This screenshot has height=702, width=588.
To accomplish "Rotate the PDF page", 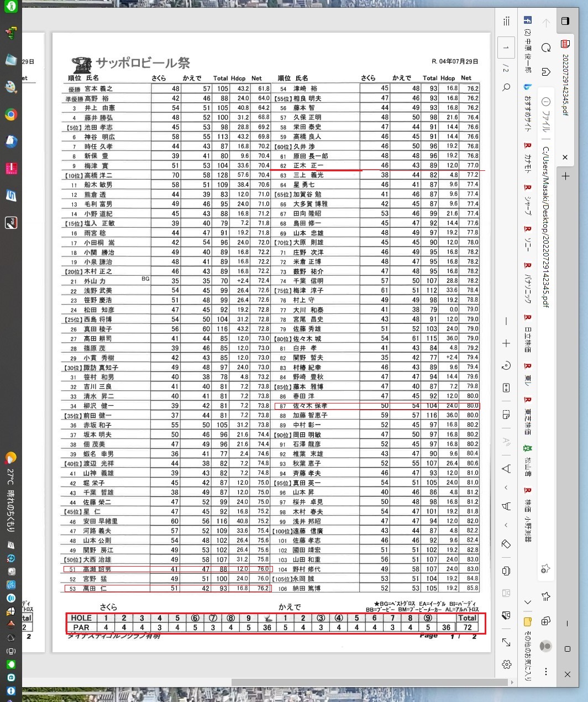I will pos(506,365).
